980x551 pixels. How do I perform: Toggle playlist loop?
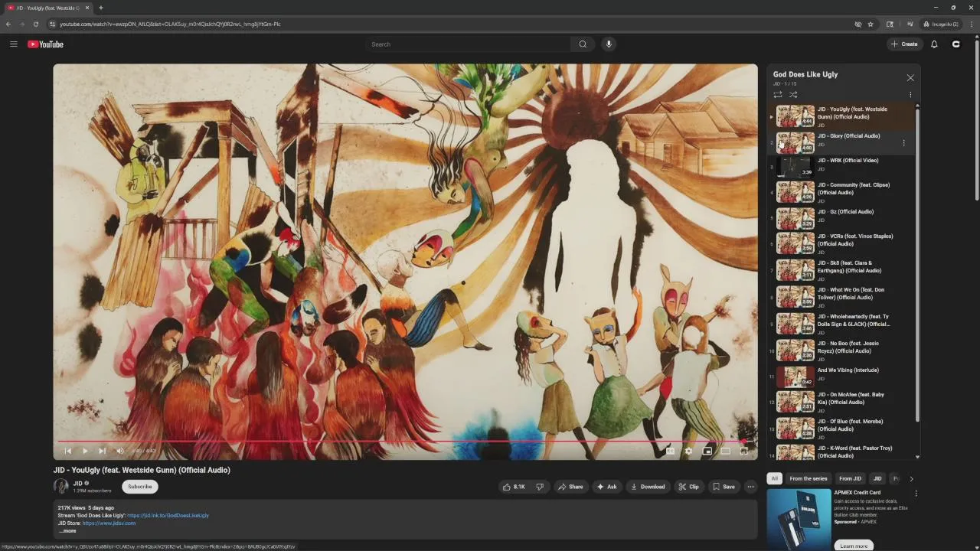click(x=777, y=95)
